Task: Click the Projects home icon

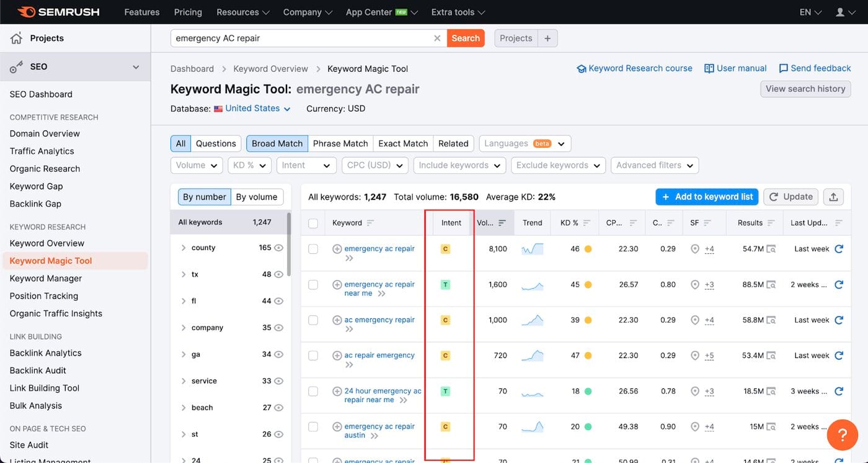Action: click(x=16, y=38)
